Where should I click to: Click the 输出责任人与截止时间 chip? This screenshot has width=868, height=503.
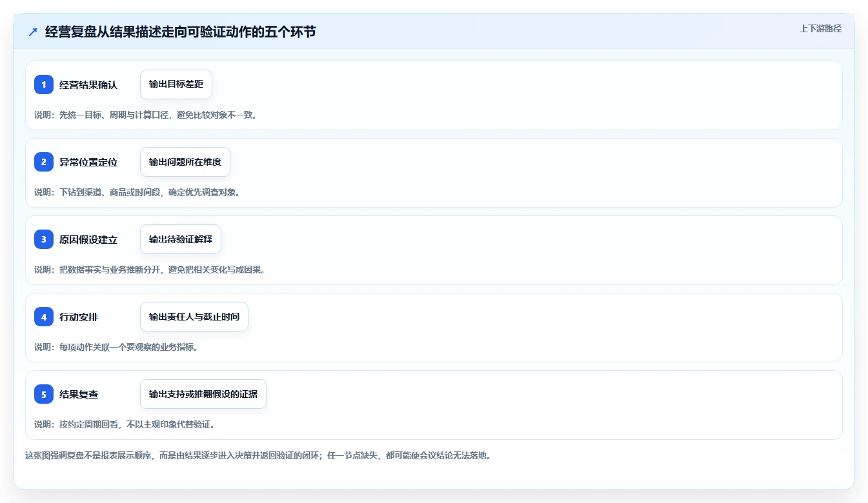coord(194,317)
